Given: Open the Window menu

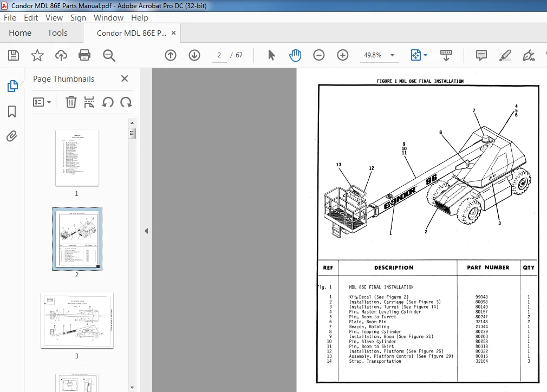Looking at the screenshot, I should click(x=108, y=18).
